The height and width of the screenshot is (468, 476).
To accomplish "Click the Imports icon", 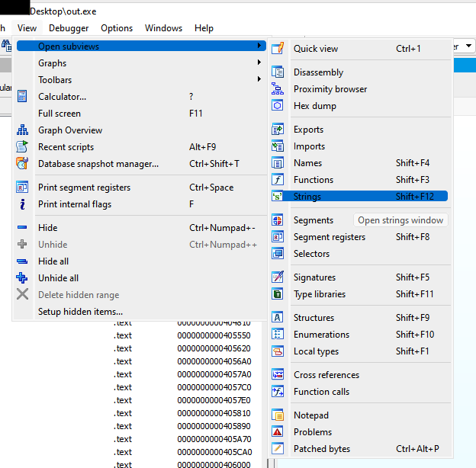I will pyautogui.click(x=278, y=146).
